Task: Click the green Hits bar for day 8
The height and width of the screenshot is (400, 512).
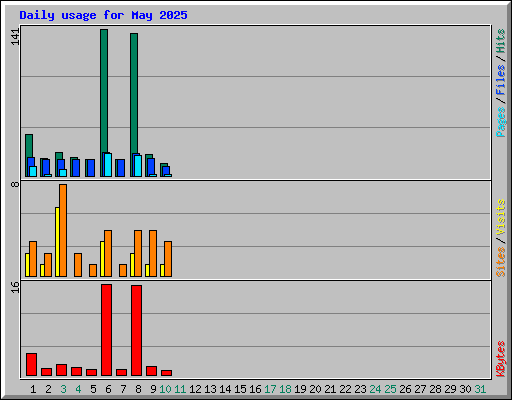Action: (x=134, y=93)
